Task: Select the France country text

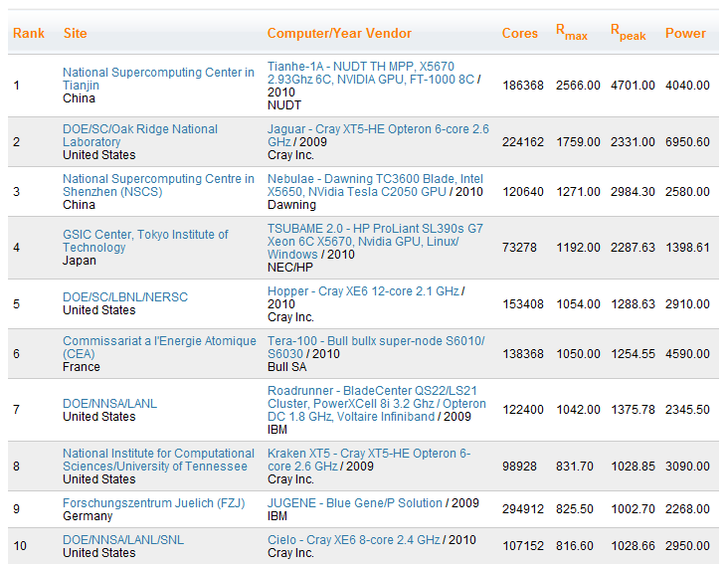Action: (x=82, y=367)
